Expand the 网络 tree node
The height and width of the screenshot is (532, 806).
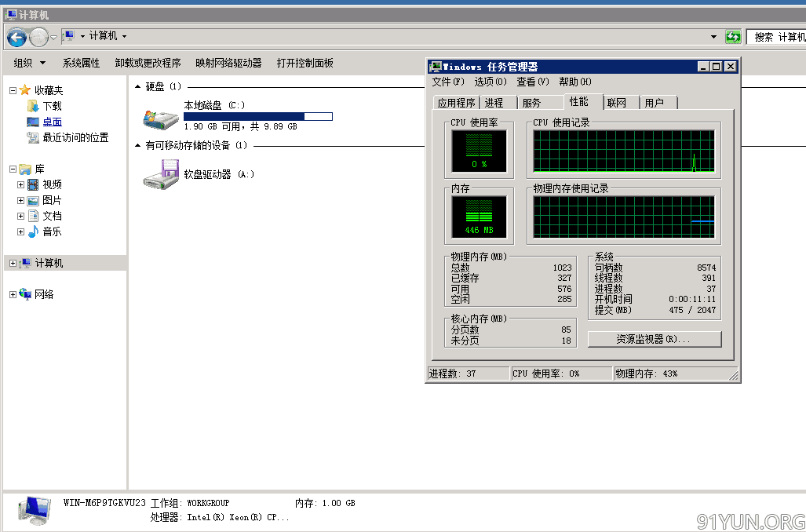pyautogui.click(x=13, y=294)
